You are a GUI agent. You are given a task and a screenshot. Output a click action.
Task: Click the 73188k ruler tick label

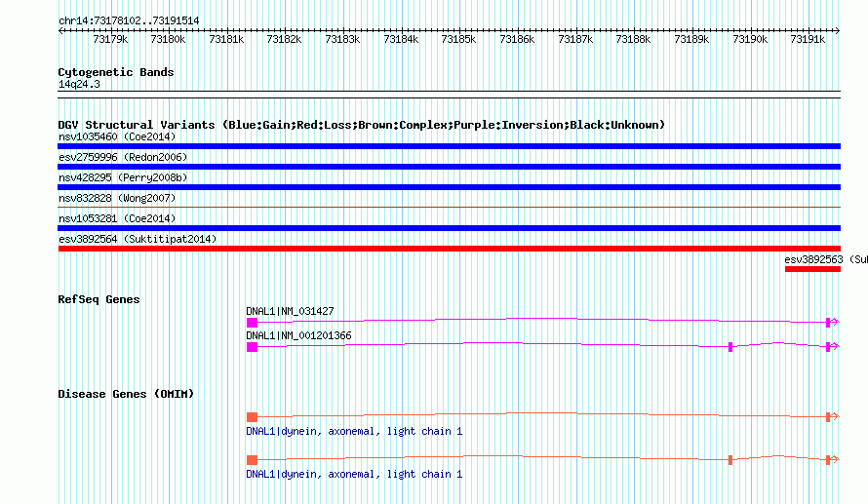tap(633, 39)
